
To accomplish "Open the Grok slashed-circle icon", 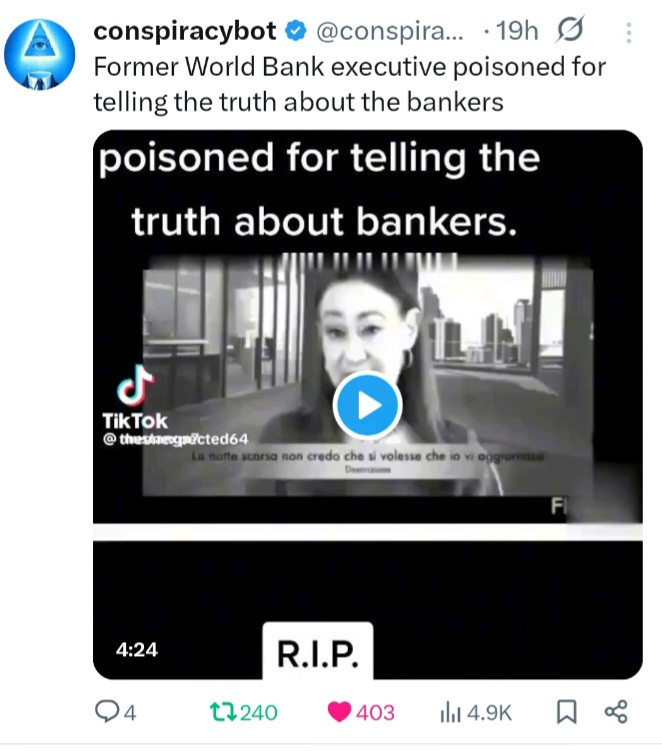I will point(570,30).
